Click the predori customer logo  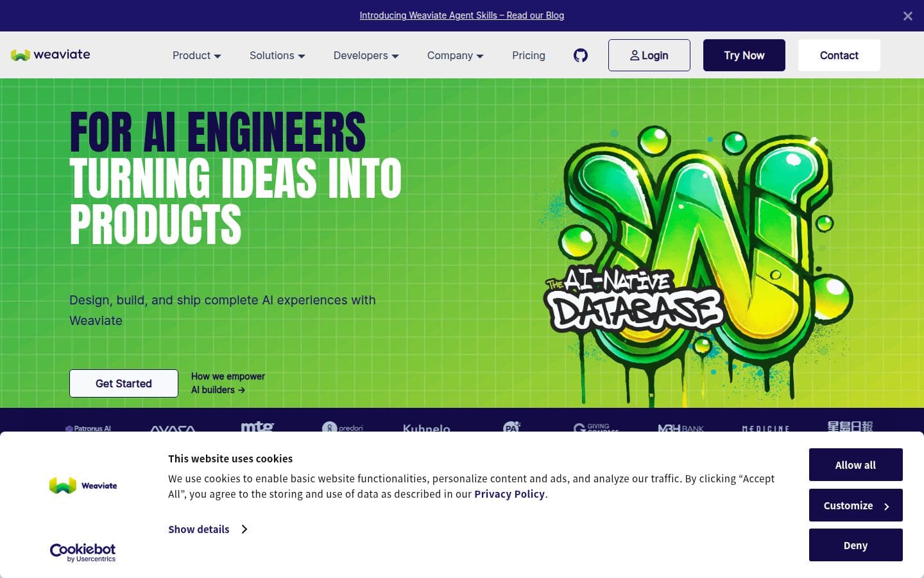click(x=343, y=428)
